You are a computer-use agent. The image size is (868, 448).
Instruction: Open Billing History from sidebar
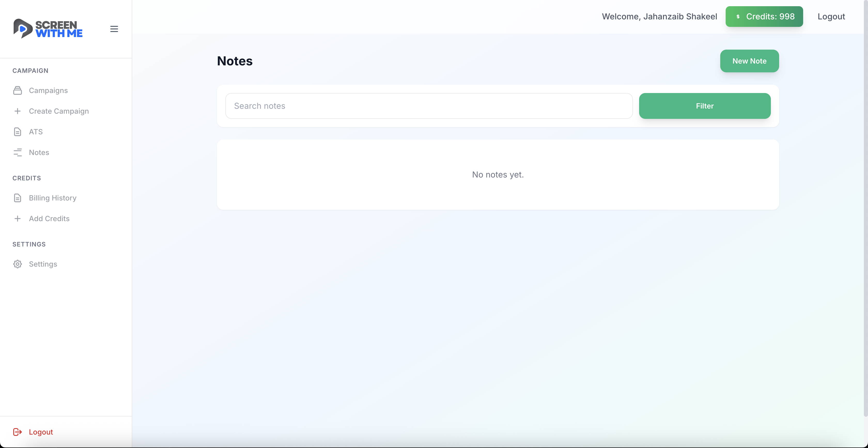pyautogui.click(x=52, y=198)
